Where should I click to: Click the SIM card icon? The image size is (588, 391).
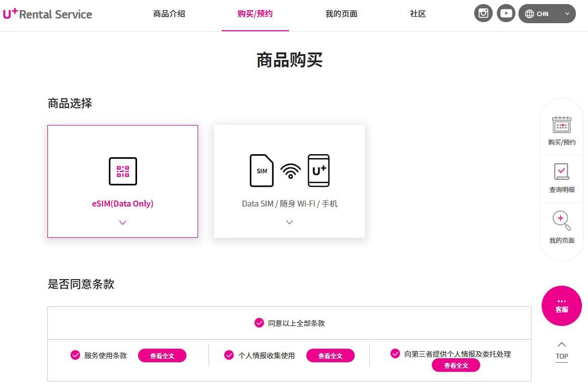point(262,171)
